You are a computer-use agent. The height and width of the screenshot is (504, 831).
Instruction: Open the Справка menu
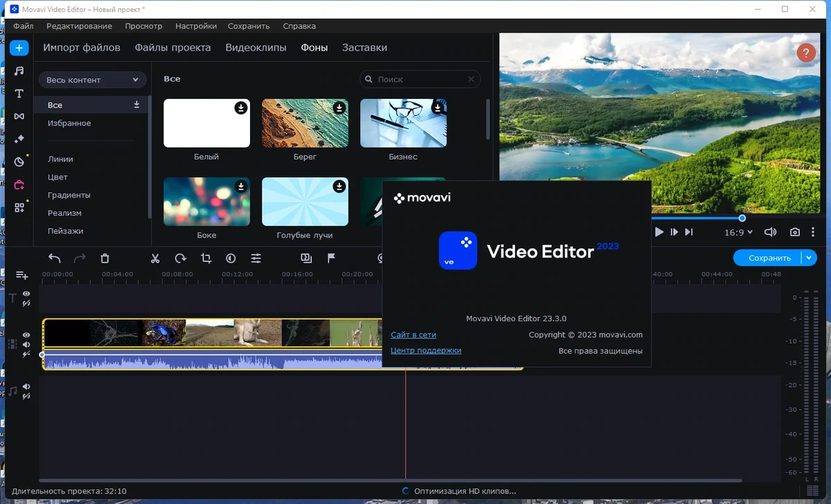[x=299, y=26]
